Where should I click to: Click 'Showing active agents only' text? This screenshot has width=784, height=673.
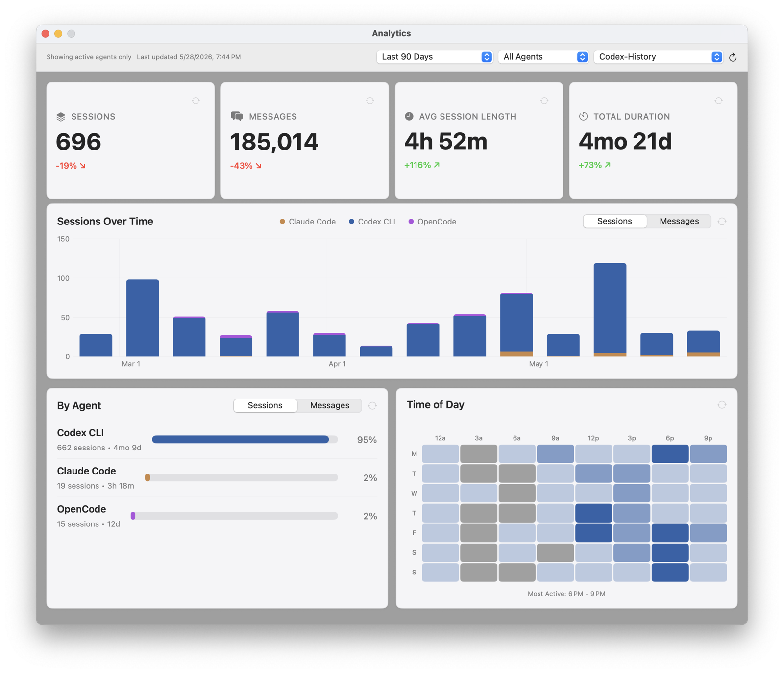(89, 57)
